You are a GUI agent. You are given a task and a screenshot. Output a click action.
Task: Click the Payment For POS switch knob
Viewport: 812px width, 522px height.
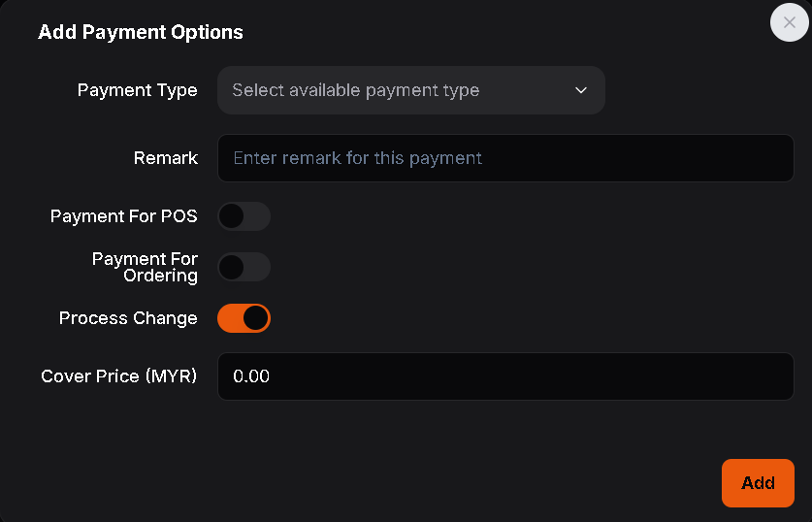[232, 216]
